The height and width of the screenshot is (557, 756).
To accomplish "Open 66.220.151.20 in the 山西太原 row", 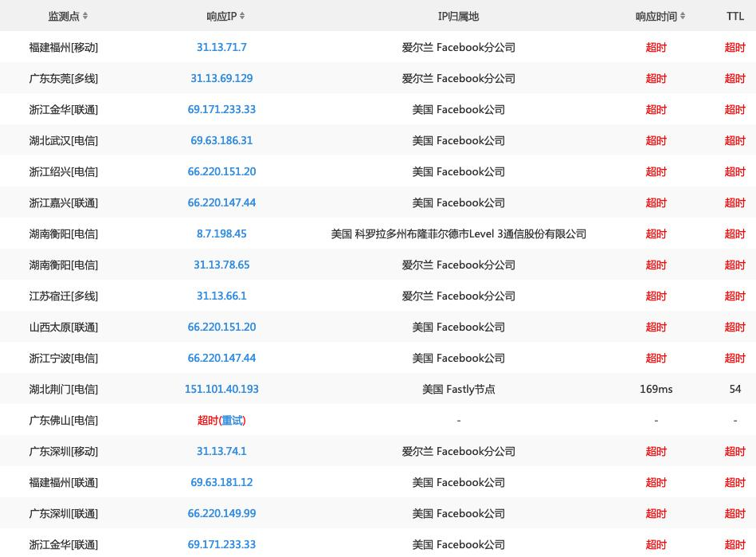I will [221, 327].
